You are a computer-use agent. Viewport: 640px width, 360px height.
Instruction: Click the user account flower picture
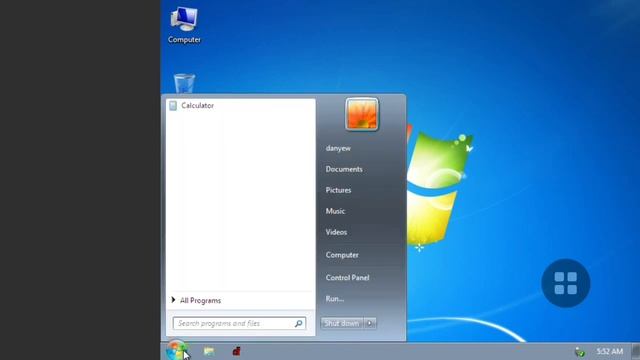pos(362,114)
